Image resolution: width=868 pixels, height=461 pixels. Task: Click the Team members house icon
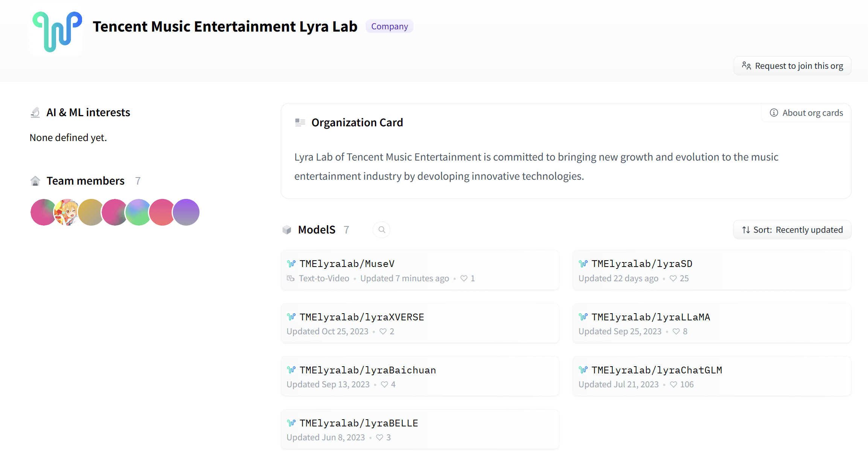click(x=35, y=181)
